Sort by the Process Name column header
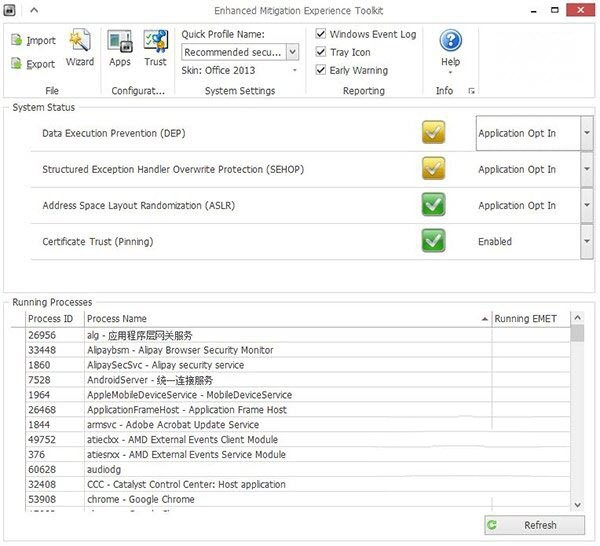The height and width of the screenshot is (546, 600). pos(287,319)
